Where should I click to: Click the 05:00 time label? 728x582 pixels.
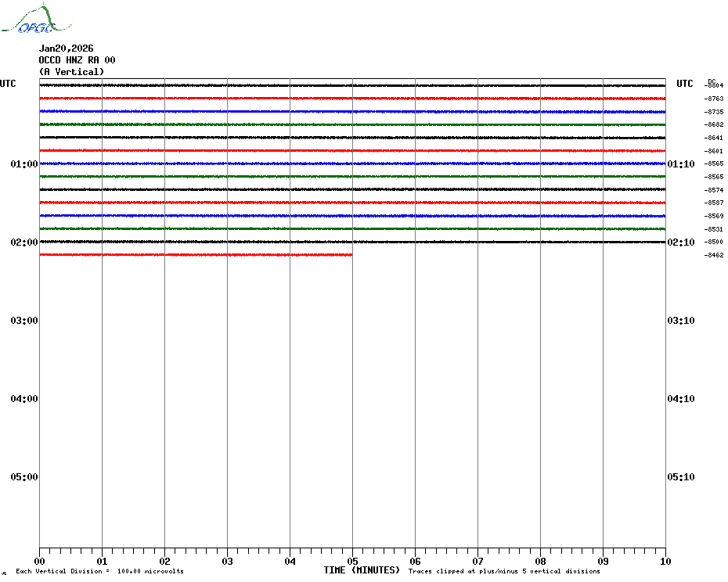[x=24, y=476]
